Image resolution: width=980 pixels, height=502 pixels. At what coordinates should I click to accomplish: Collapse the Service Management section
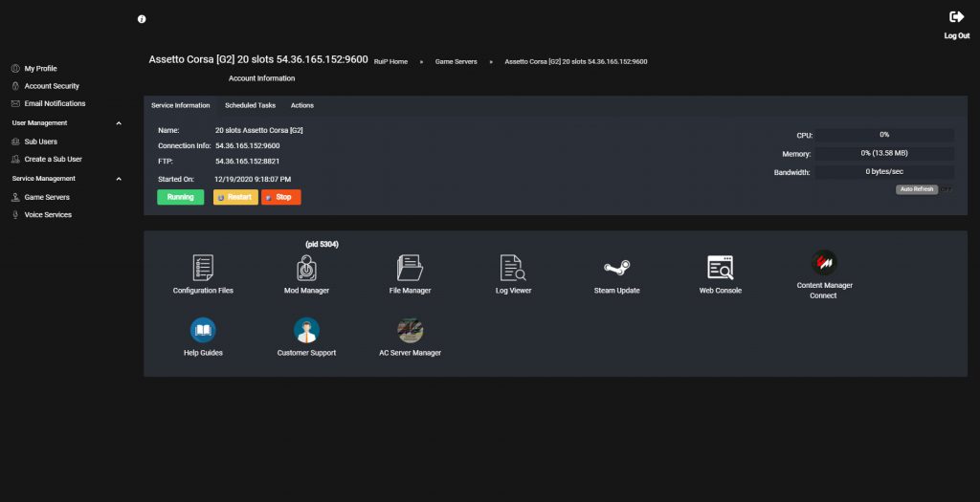coord(119,179)
